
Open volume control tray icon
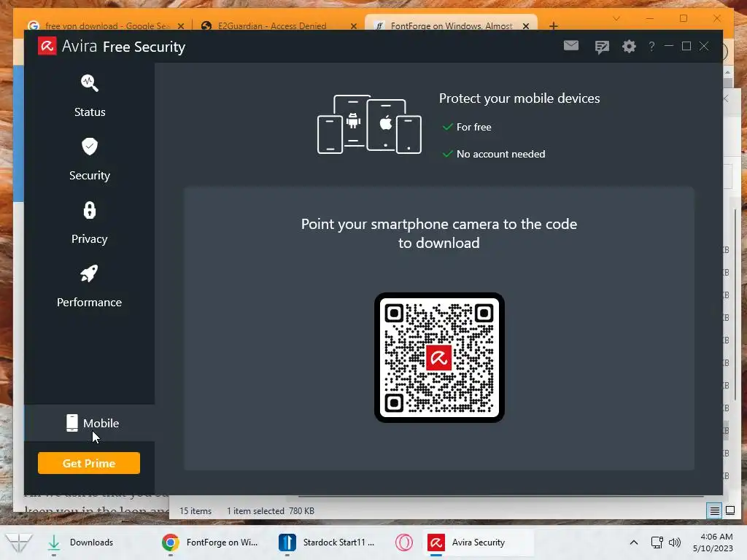pyautogui.click(x=675, y=542)
